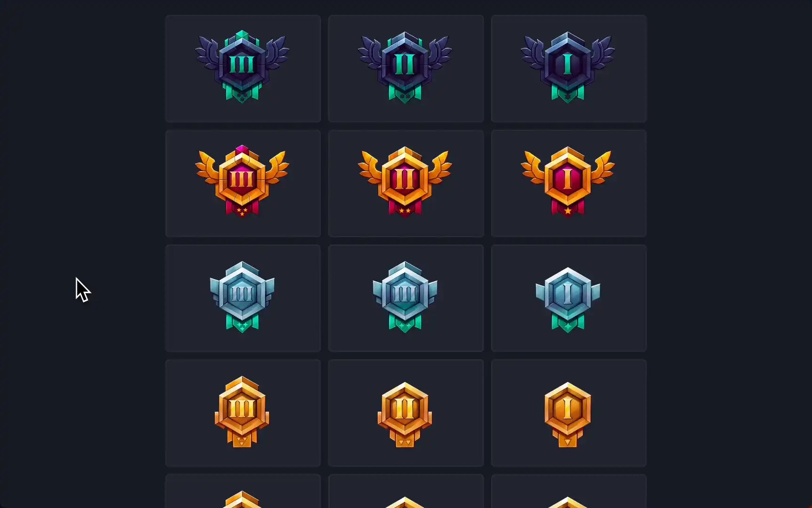Click the teal ribbon under the dark I badge
This screenshot has width=812, height=508.
(568, 93)
